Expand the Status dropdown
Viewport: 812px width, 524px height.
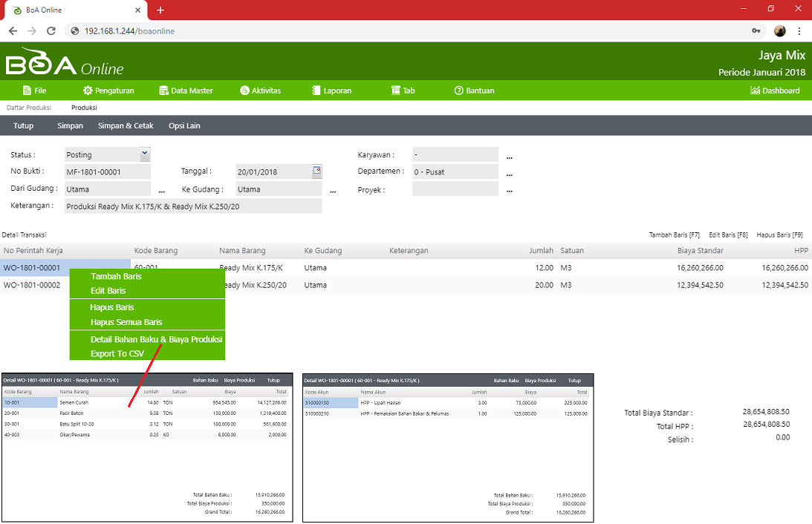tap(145, 154)
